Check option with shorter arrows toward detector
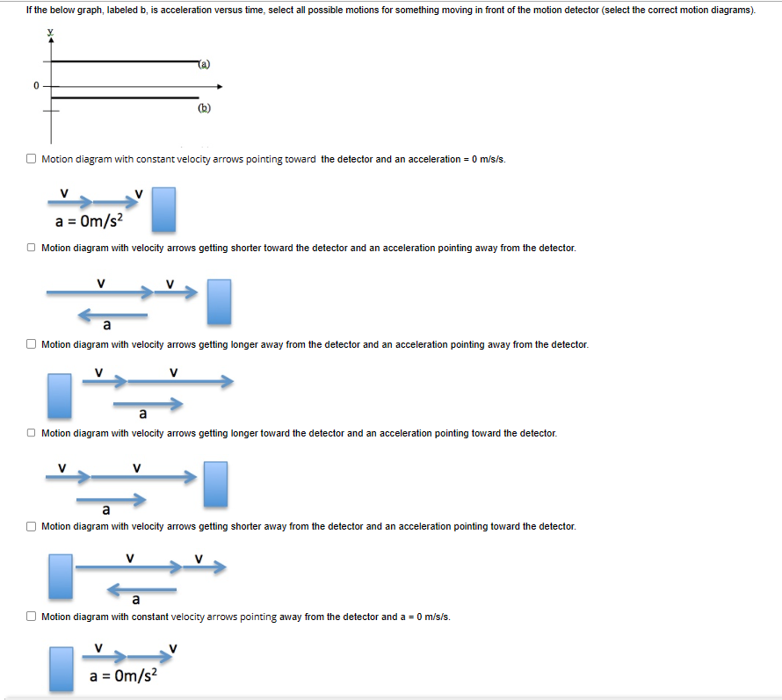The height and width of the screenshot is (700, 782). pyautogui.click(x=31, y=248)
